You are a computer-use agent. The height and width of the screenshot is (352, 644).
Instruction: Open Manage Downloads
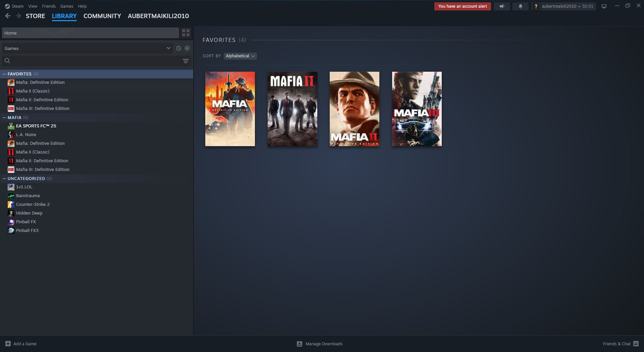[x=324, y=343]
